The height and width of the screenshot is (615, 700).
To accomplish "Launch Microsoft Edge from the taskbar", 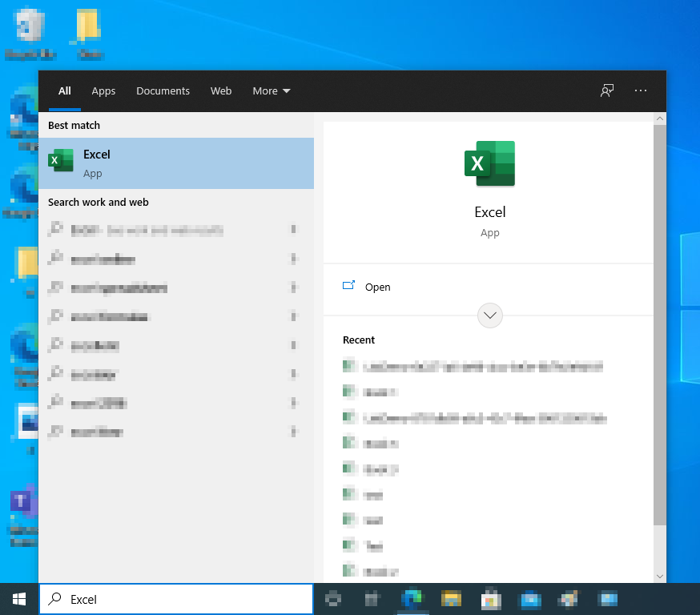I will pyautogui.click(x=412, y=599).
